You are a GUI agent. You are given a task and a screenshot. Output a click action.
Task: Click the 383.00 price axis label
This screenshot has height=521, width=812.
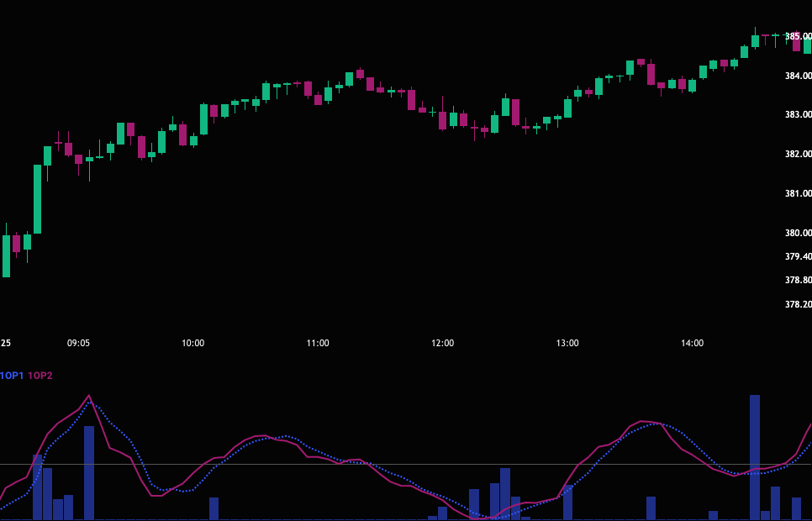click(799, 114)
